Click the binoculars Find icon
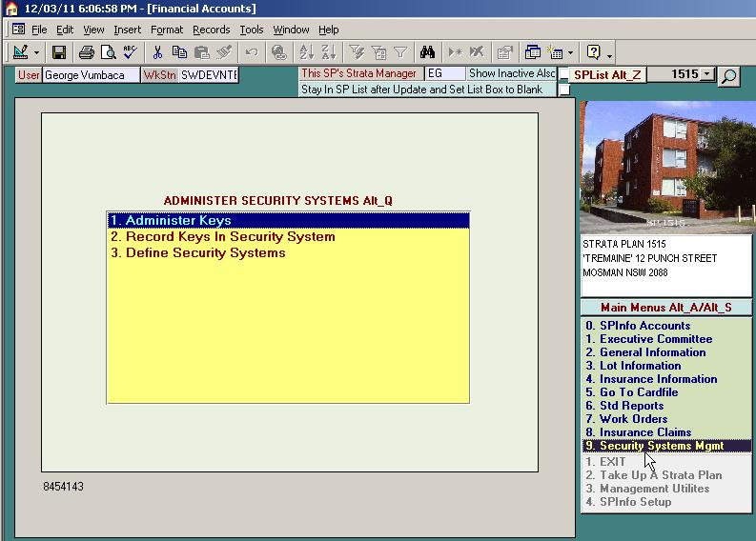756x541 pixels. coord(428,52)
